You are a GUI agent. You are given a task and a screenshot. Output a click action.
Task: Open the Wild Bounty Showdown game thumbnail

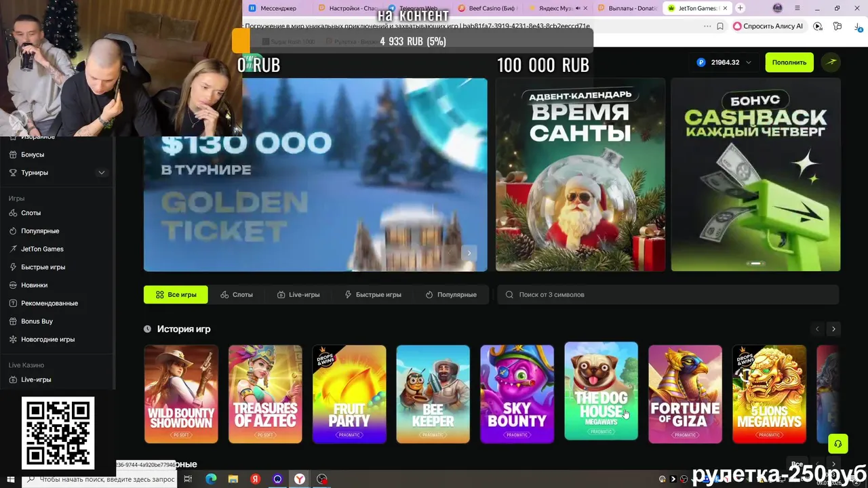181,394
